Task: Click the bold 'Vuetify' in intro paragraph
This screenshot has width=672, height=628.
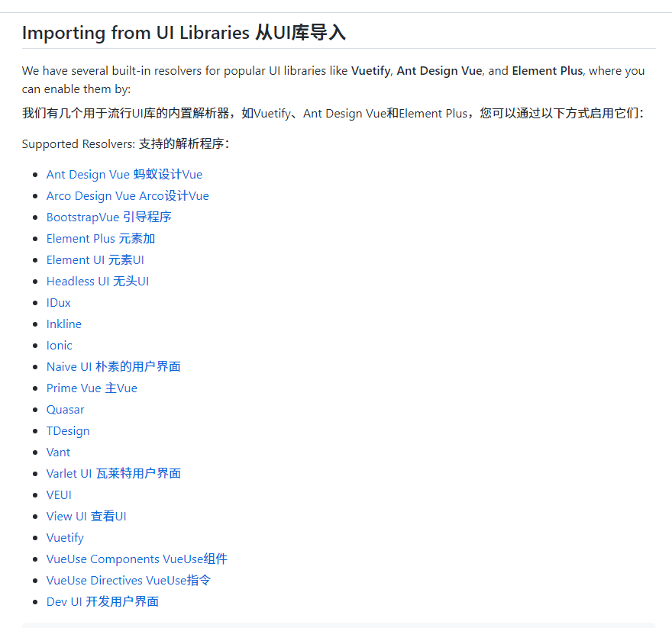Action: pos(370,71)
